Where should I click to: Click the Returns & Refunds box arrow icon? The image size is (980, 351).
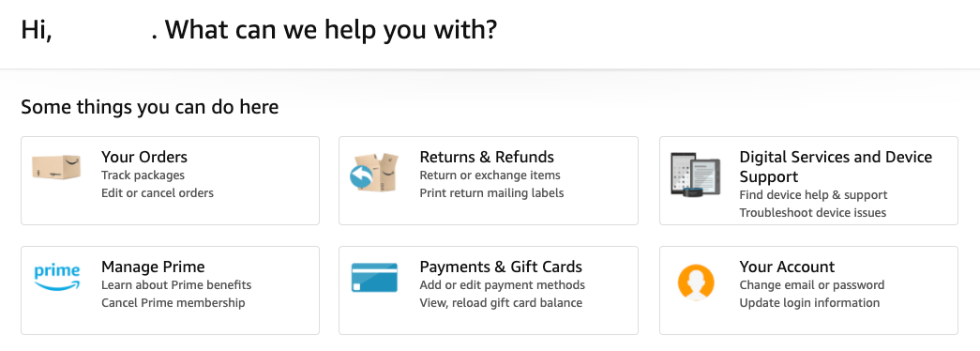coord(374,172)
